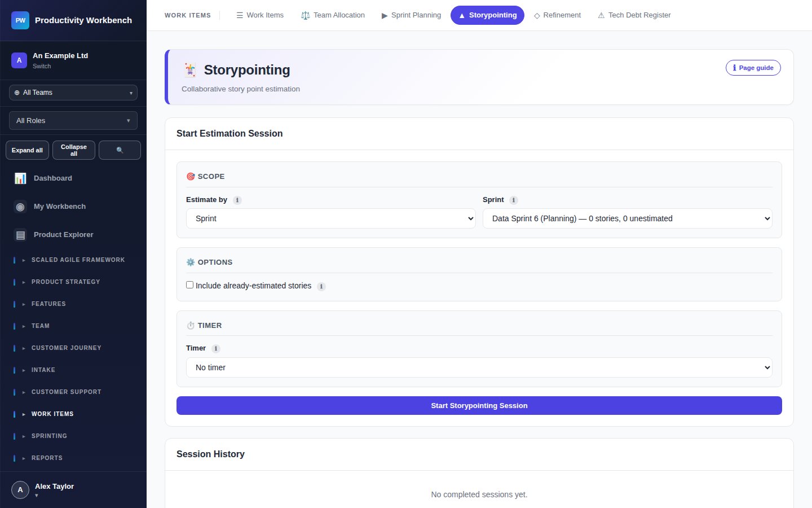
Task: Click the Timer stopwatch icon
Action: tap(191, 326)
